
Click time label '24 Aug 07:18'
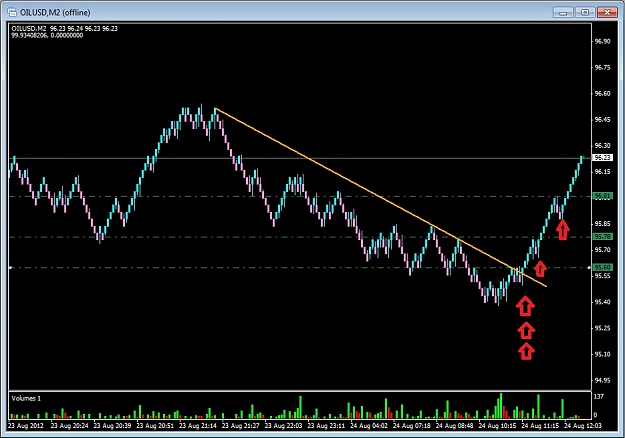(x=412, y=426)
